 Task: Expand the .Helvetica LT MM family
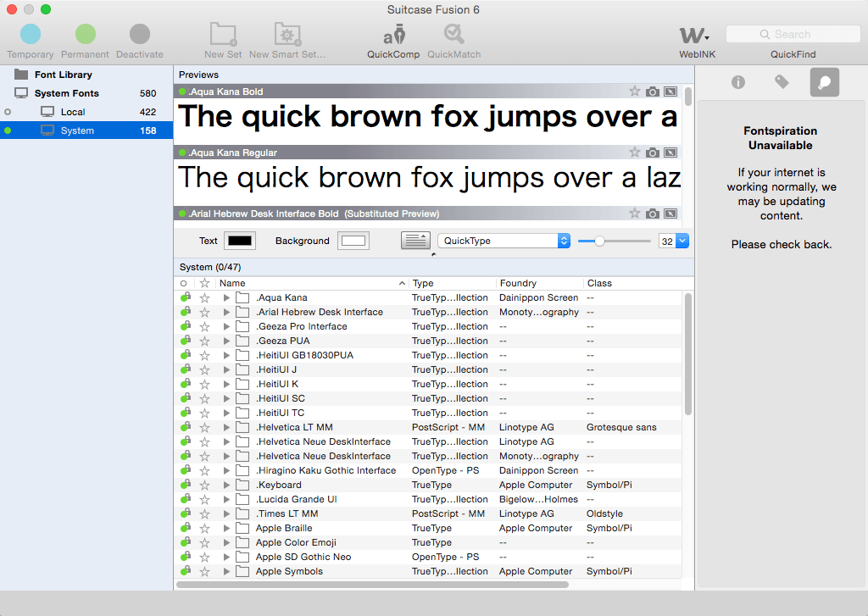[x=226, y=427]
